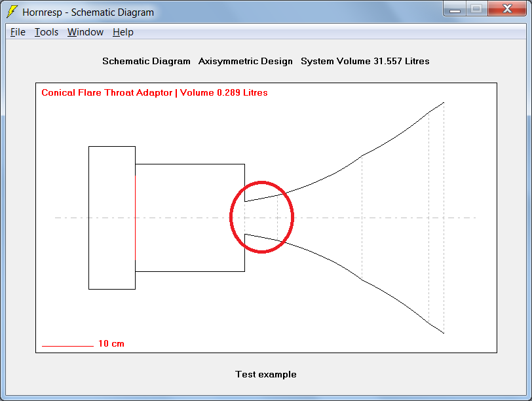Click the '10 cm' scale label
The image size is (532, 401).
pos(111,343)
